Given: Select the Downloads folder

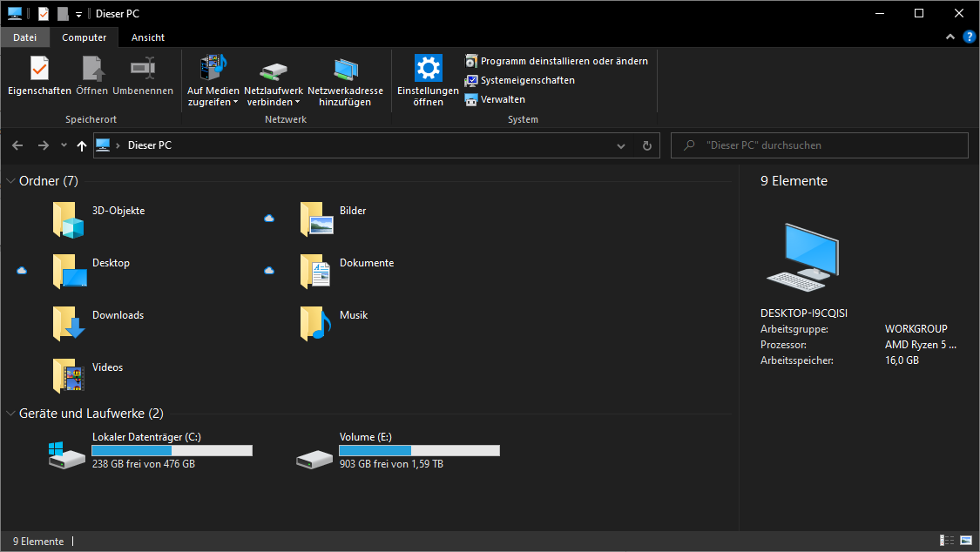Looking at the screenshot, I should [98, 324].
